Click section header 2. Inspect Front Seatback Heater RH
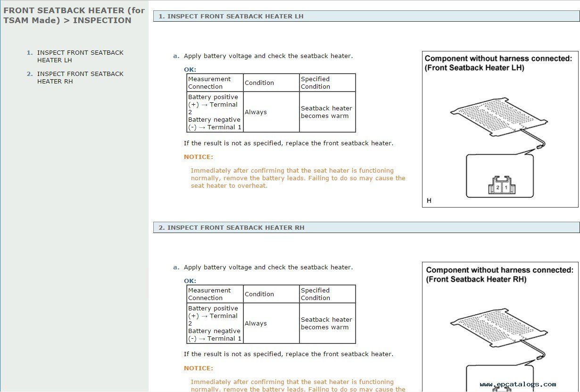Image resolution: width=580 pixels, height=392 pixels. tap(231, 227)
